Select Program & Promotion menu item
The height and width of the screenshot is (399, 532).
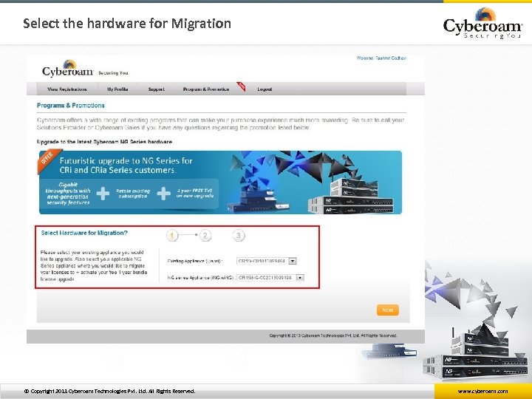[x=206, y=89]
